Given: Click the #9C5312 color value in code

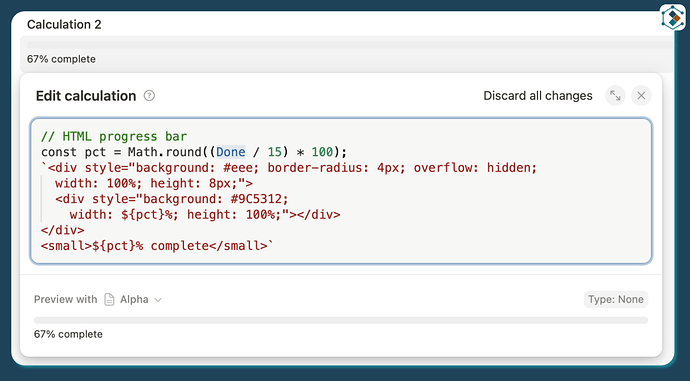Looking at the screenshot, I should point(256,199).
